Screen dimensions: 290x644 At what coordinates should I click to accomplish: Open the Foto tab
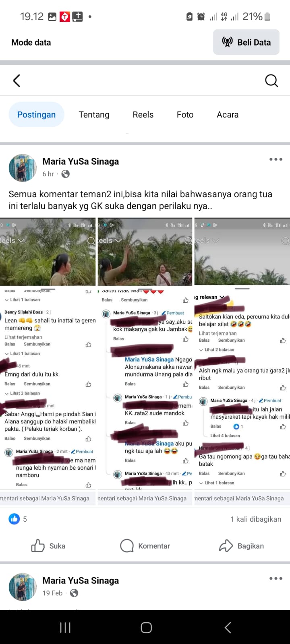point(185,115)
